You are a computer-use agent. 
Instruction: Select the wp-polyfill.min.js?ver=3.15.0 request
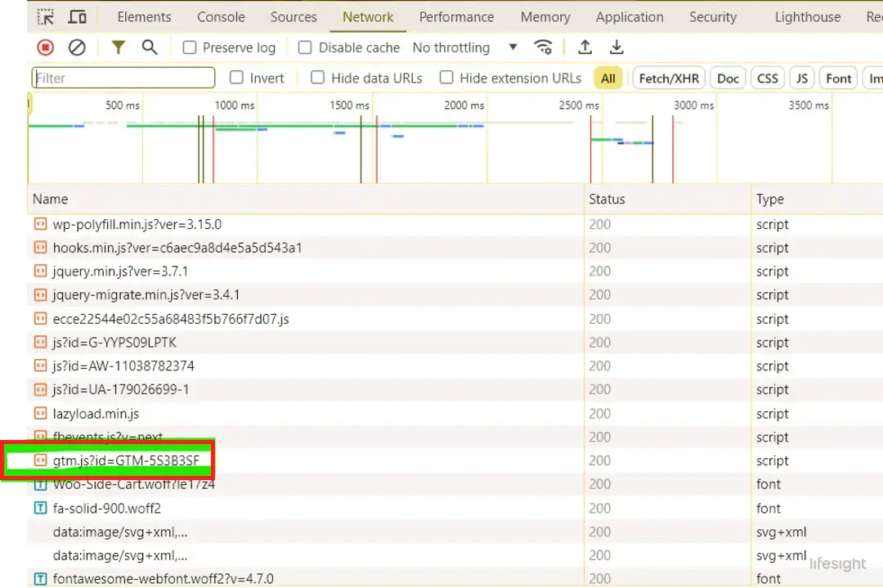[137, 224]
